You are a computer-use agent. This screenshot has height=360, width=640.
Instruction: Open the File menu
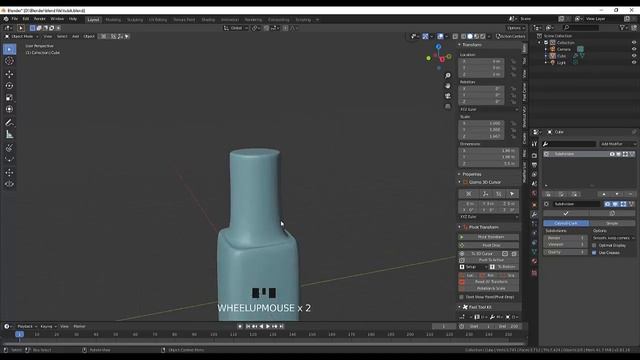coord(14,19)
